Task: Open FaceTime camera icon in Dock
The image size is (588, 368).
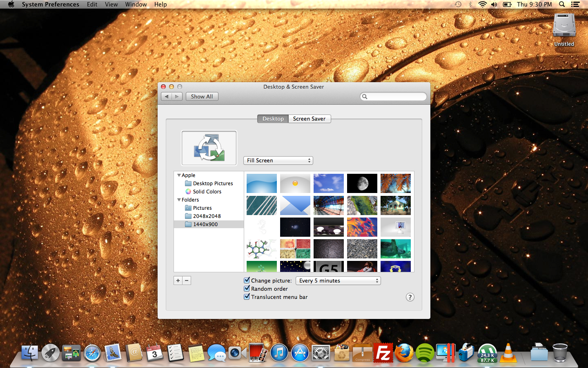Action: [x=237, y=352]
